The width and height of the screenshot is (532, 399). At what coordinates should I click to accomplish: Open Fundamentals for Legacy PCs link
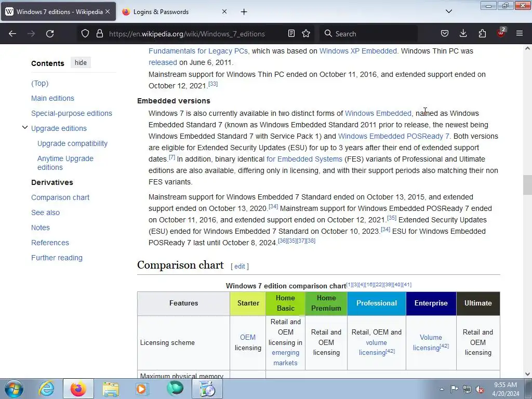click(x=199, y=51)
